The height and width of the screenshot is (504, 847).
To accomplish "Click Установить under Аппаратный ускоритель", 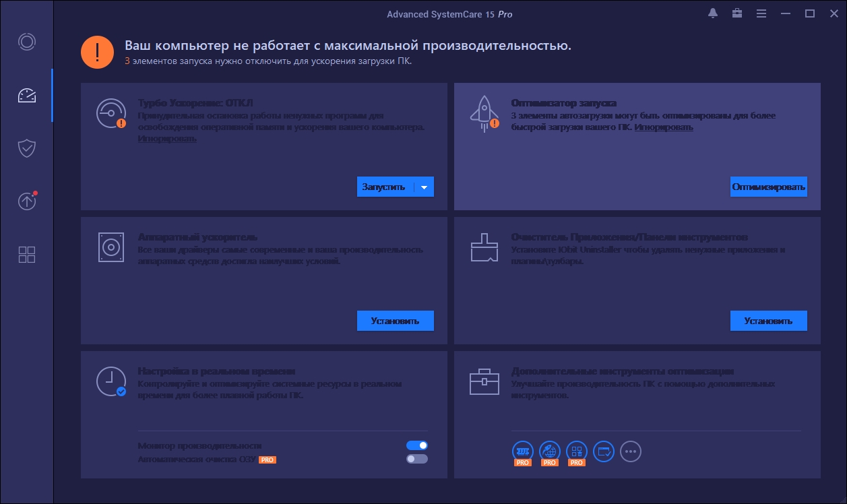I will (395, 321).
